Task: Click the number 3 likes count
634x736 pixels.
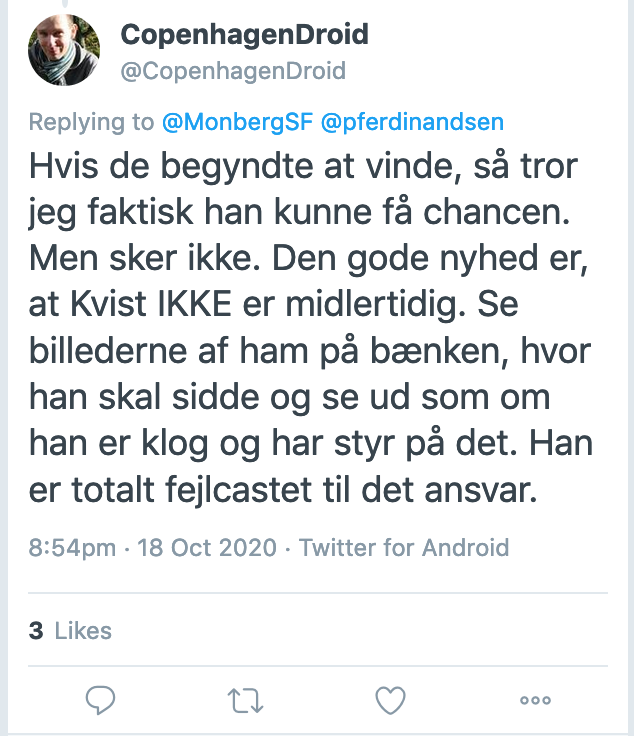Action: click(x=36, y=631)
